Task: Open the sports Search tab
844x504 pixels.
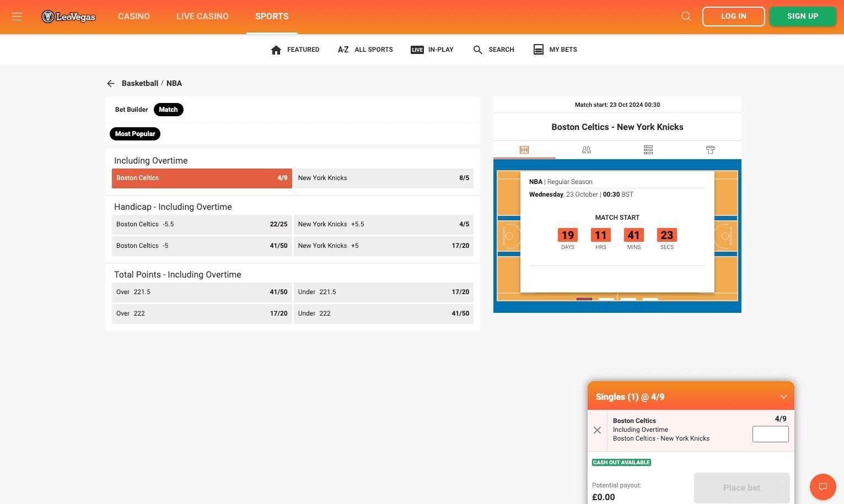Action: tap(493, 50)
